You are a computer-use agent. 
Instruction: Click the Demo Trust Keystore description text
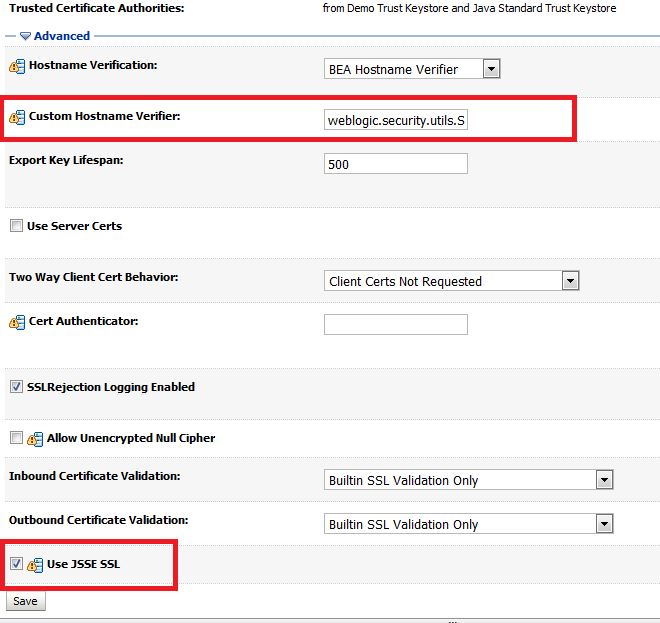(x=469, y=8)
